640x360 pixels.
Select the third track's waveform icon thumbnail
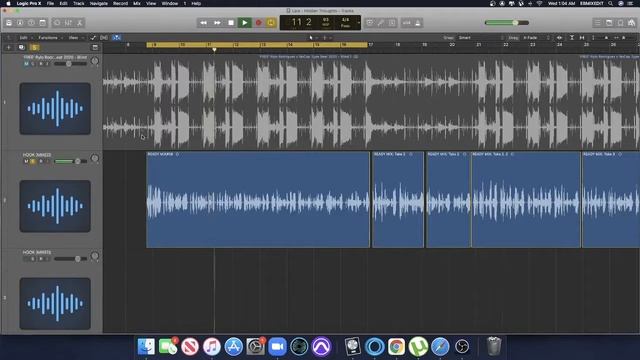click(55, 304)
